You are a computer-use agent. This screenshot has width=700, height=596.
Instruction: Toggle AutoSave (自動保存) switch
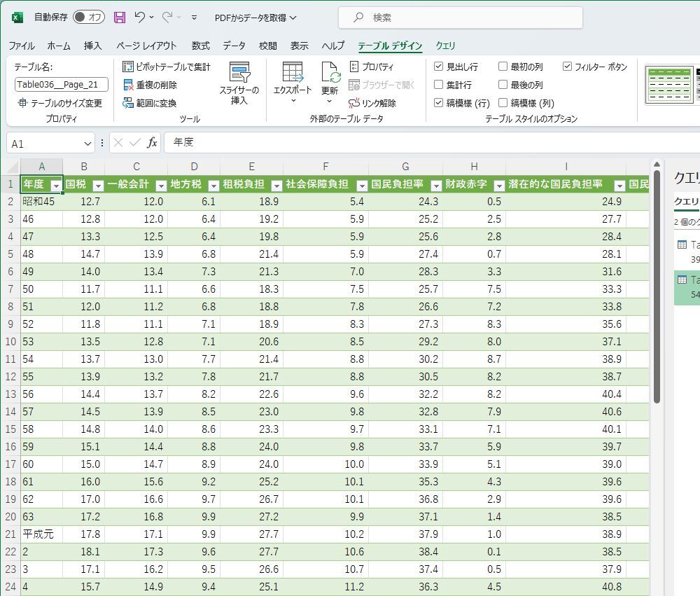(x=88, y=18)
